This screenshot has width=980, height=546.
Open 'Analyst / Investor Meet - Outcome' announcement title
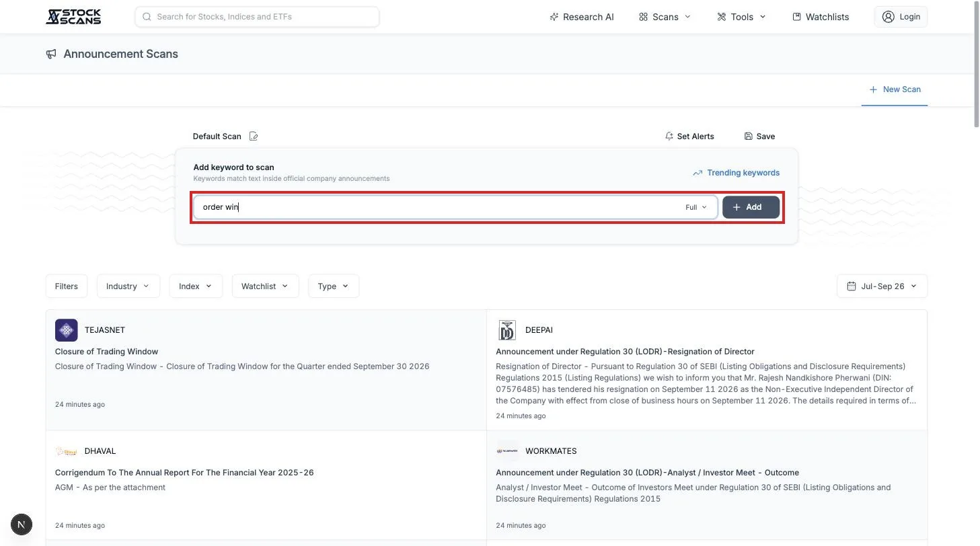[x=647, y=473]
